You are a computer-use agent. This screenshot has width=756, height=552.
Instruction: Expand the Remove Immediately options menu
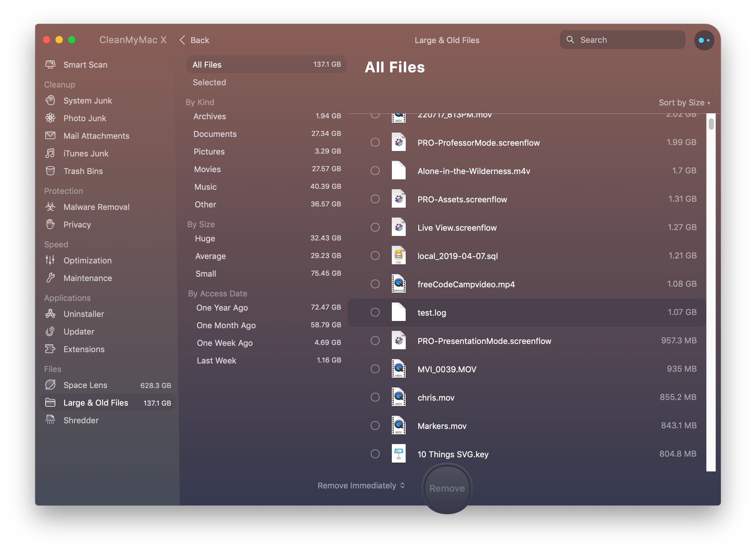(x=361, y=486)
